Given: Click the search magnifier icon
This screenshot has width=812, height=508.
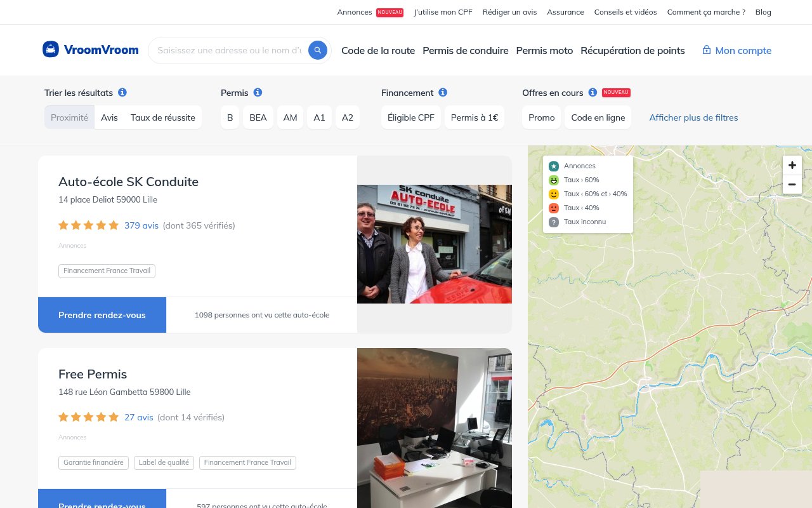Looking at the screenshot, I should coord(317,50).
